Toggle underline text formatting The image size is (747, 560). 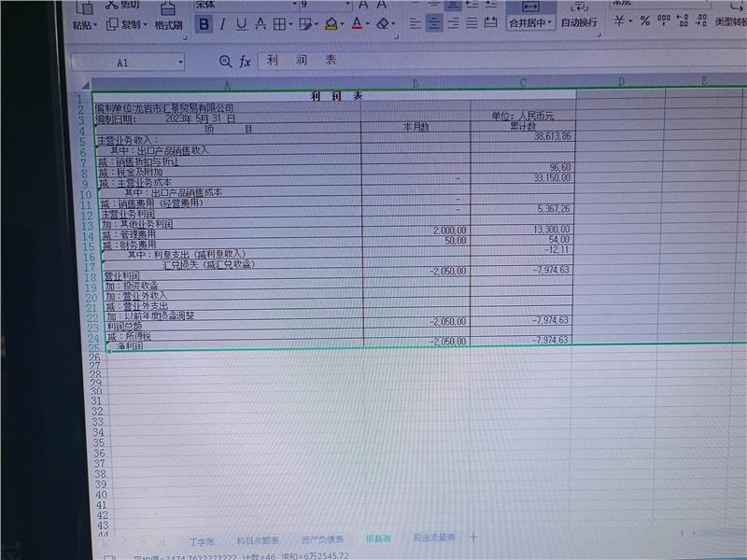pos(241,24)
